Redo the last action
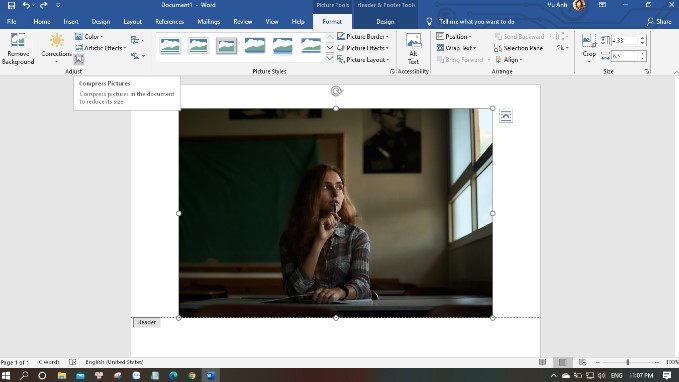This screenshot has width=679, height=382. (x=43, y=5)
